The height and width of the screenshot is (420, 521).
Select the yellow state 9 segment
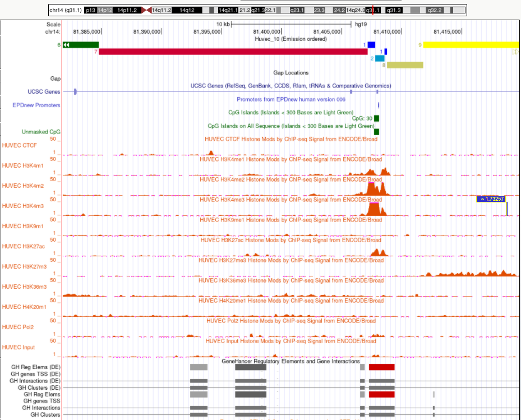point(471,45)
